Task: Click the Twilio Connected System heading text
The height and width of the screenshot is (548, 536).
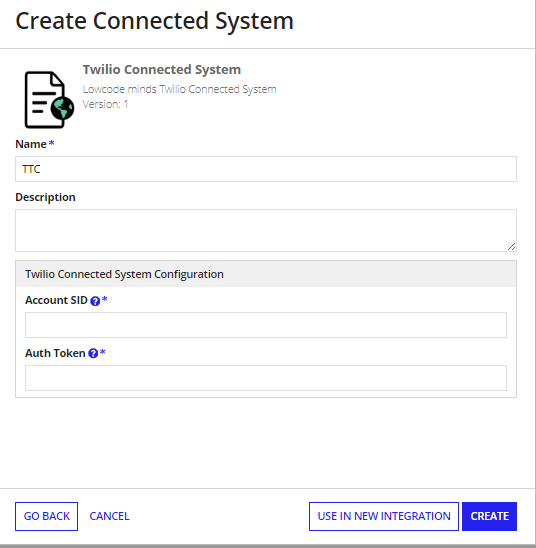Action: pyautogui.click(x=162, y=70)
